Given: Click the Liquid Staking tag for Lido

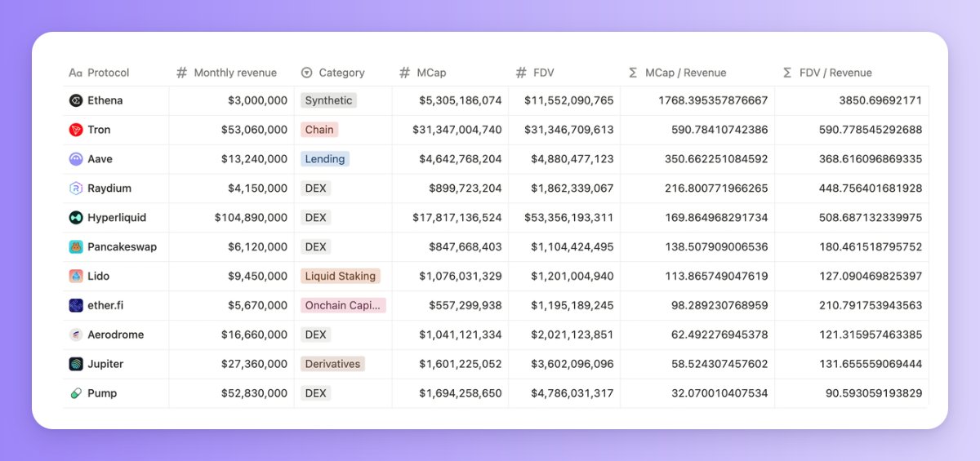Looking at the screenshot, I should [x=341, y=276].
